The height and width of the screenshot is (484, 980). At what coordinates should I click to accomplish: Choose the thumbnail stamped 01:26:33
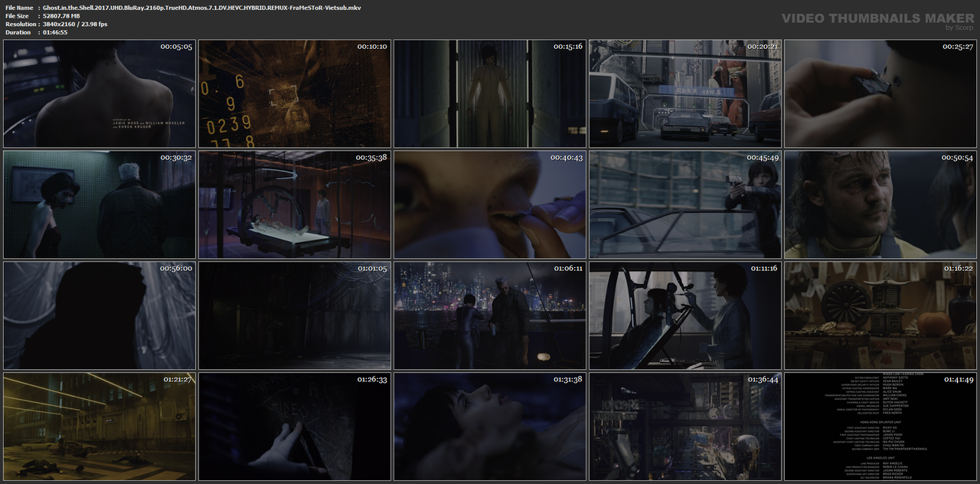(x=295, y=427)
